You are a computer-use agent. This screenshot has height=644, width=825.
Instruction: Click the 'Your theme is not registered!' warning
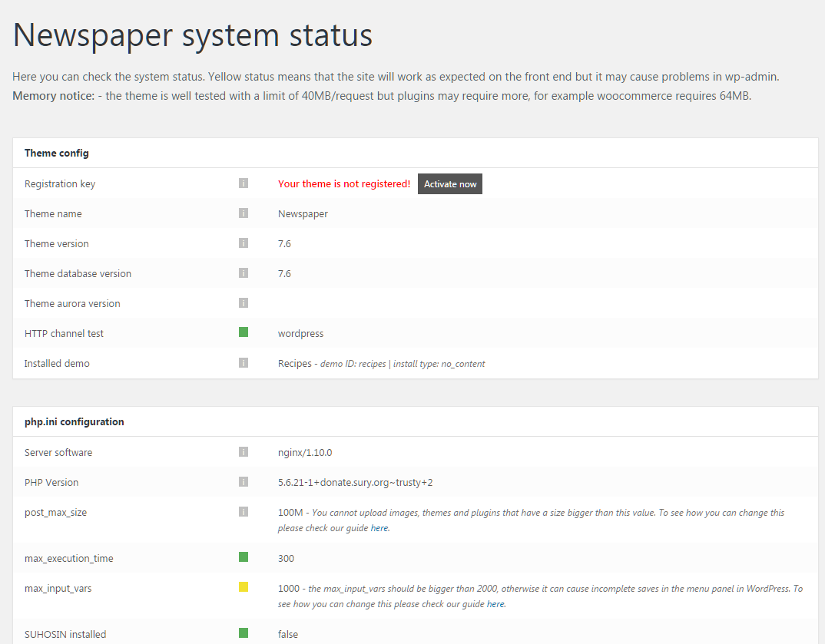click(x=344, y=183)
